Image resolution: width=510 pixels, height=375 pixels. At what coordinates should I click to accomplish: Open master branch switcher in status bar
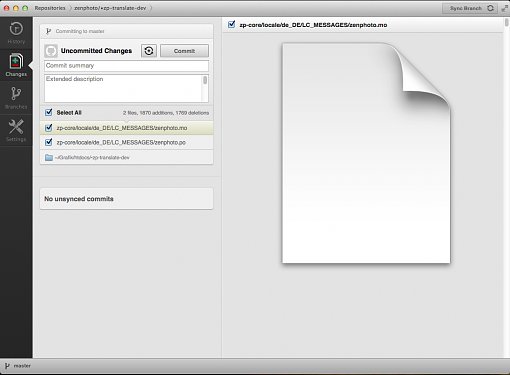click(x=18, y=366)
